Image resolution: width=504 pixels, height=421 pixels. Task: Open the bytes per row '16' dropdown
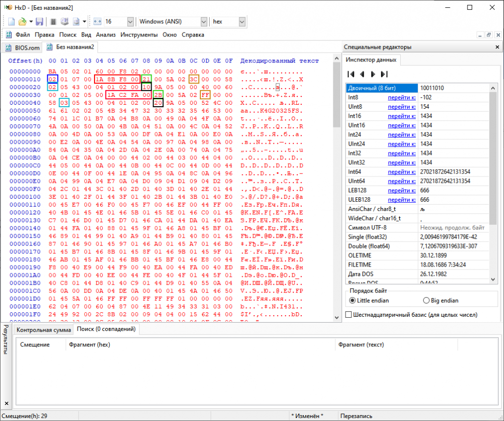click(130, 22)
